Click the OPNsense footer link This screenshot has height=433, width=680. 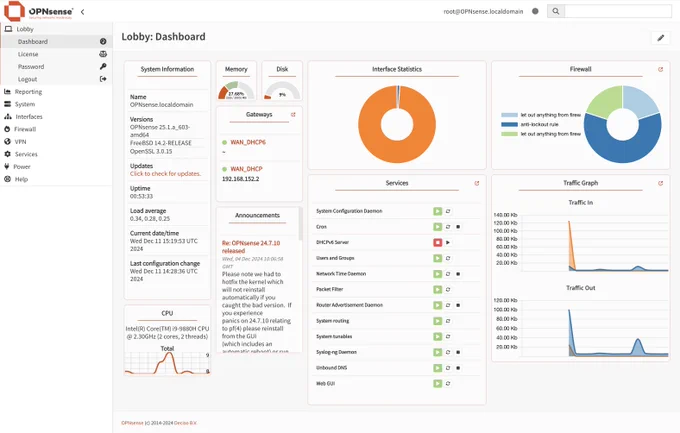[x=132, y=423]
